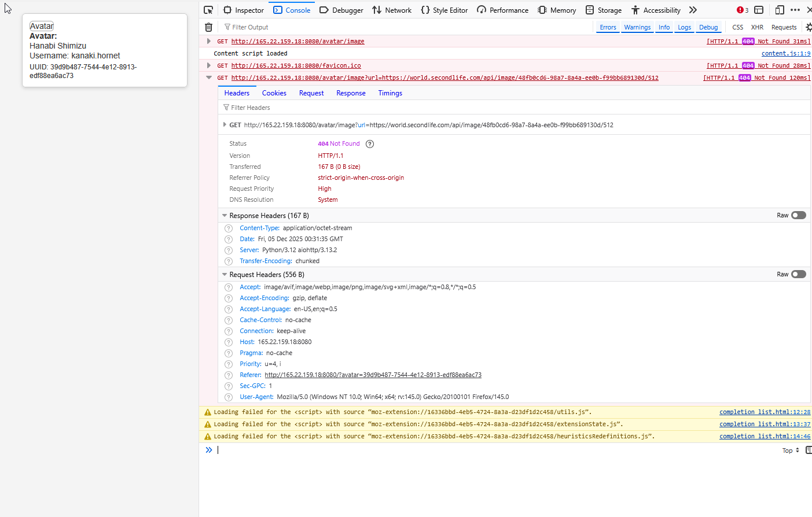Toggle Raw for Request Headers
Image resolution: width=812 pixels, height=517 pixels.
pyautogui.click(x=798, y=274)
